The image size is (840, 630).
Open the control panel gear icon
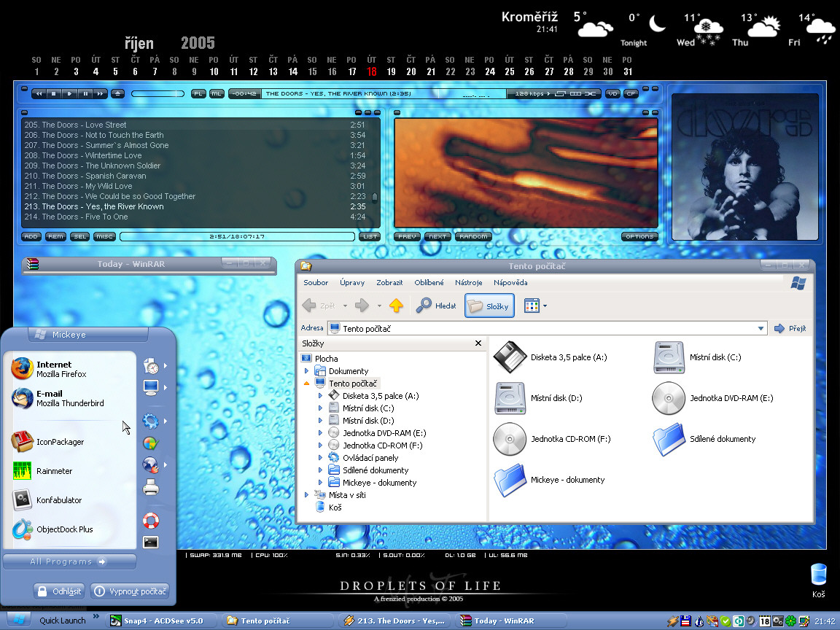151,421
